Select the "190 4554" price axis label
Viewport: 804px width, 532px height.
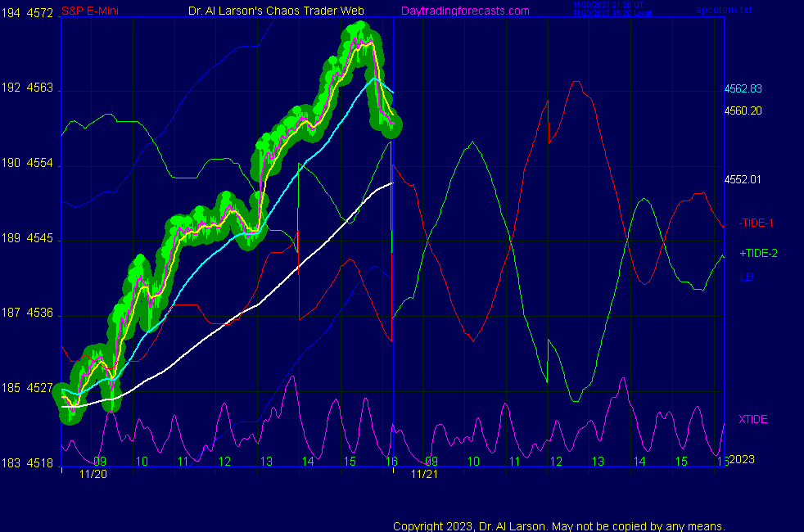point(27,163)
